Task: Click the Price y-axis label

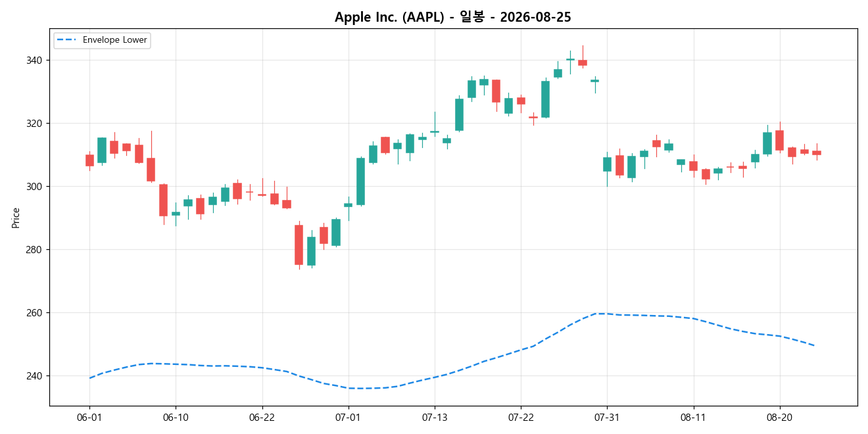Action: [x=16, y=218]
